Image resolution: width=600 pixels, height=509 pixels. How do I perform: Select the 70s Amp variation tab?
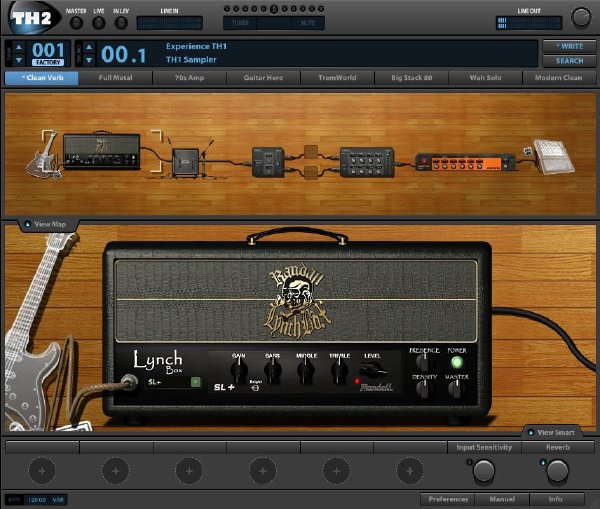(x=189, y=78)
